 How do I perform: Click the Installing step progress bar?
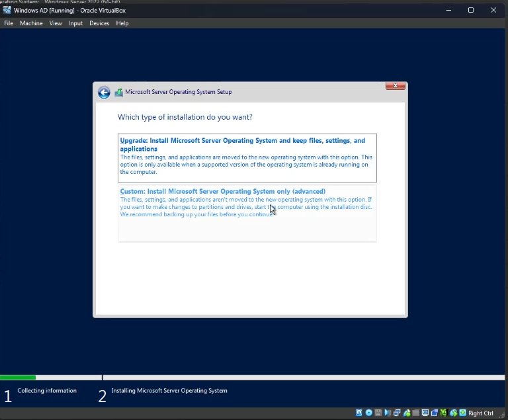304,378
